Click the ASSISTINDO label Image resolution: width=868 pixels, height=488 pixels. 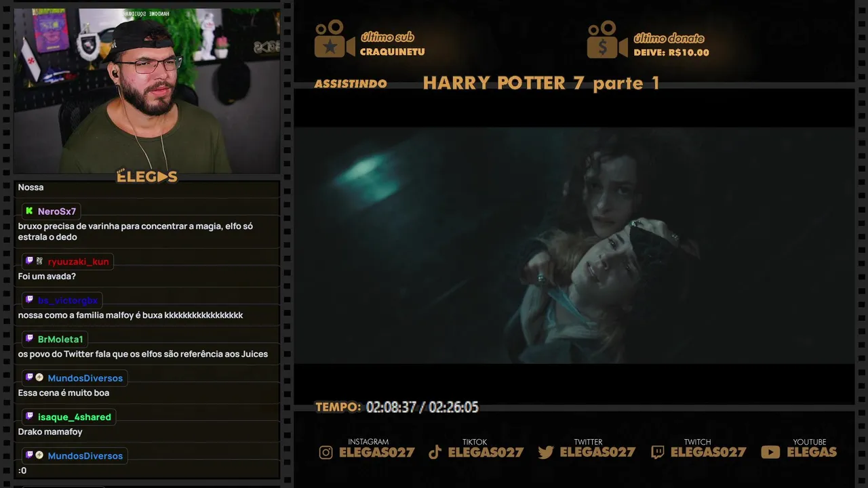(x=351, y=84)
